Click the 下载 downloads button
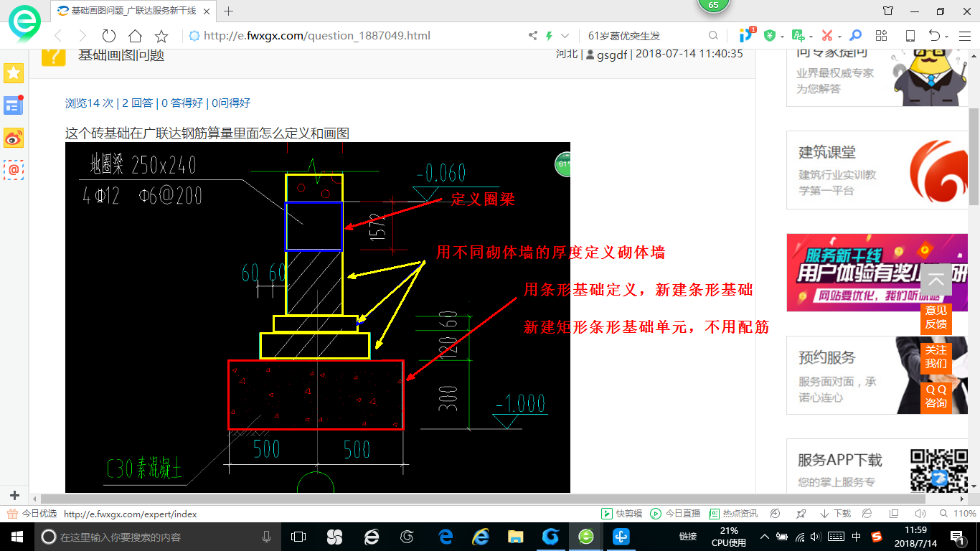This screenshot has width=980, height=551. [834, 514]
